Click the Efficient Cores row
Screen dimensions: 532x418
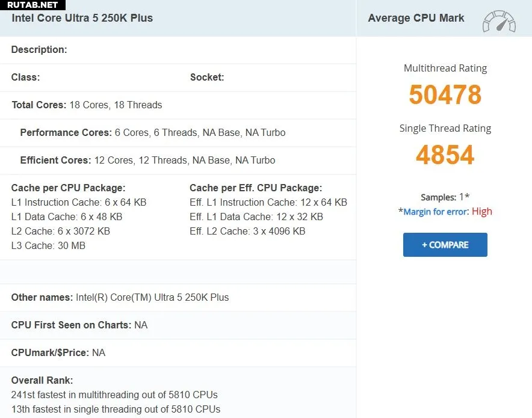coord(147,160)
